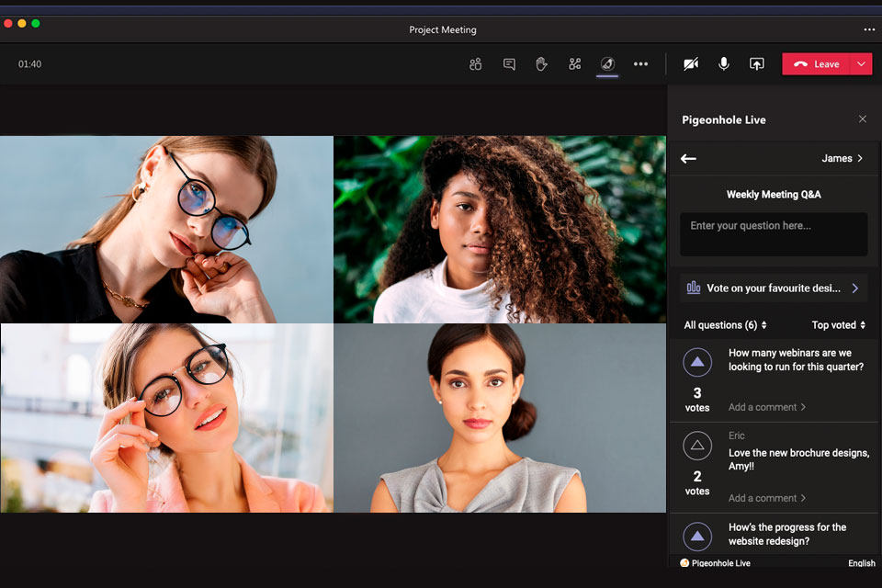Click 'Love the new brochure designs' text
The height and width of the screenshot is (588, 882).
pos(798,459)
